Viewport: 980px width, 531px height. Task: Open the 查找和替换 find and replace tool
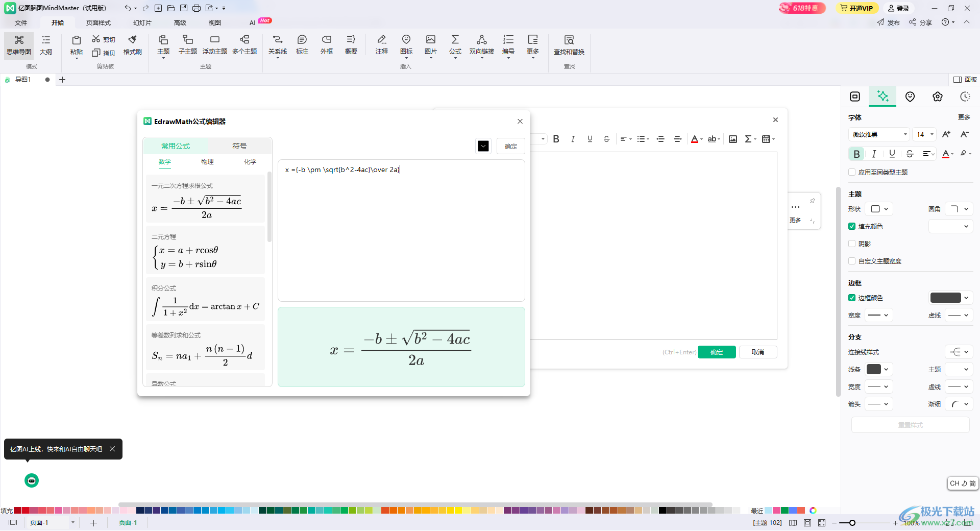coord(569,45)
